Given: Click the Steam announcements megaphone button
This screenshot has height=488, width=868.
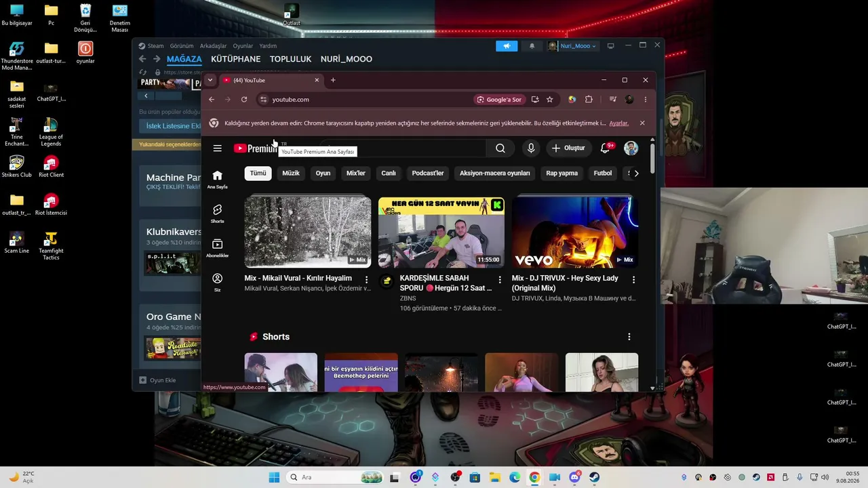Looking at the screenshot, I should point(507,46).
